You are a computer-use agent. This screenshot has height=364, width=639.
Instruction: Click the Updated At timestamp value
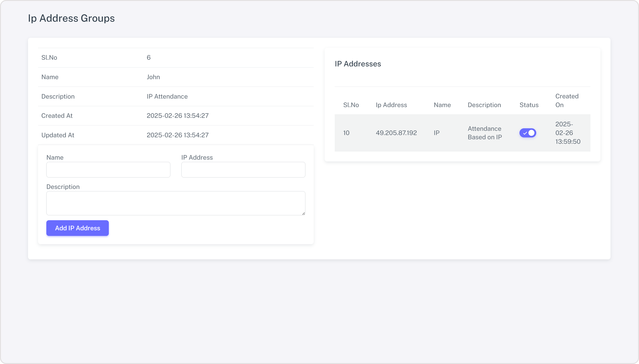pyautogui.click(x=178, y=135)
